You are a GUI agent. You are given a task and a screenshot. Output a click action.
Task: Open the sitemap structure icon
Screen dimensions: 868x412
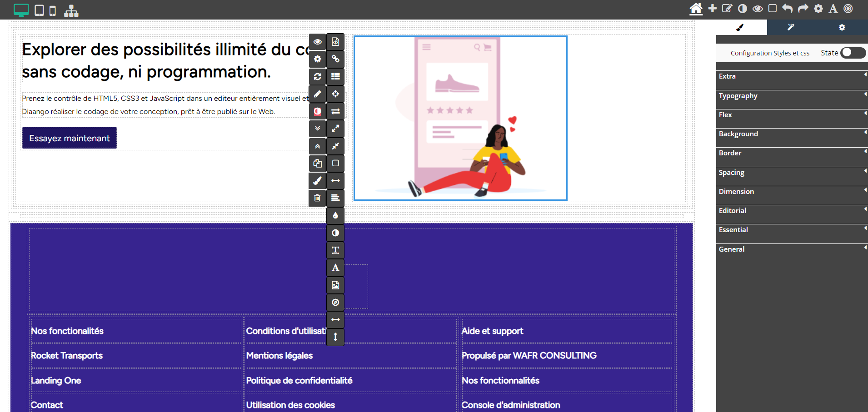(x=71, y=10)
